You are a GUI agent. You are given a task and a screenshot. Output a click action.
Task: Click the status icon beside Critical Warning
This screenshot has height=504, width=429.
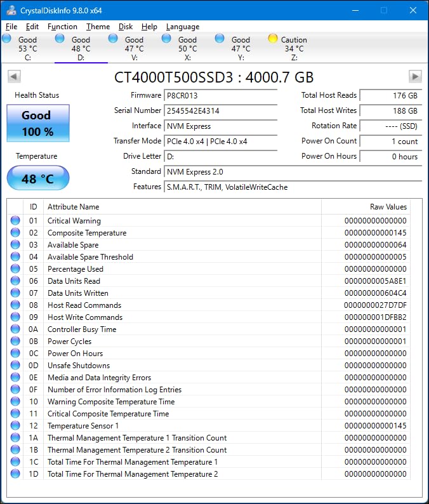point(15,221)
